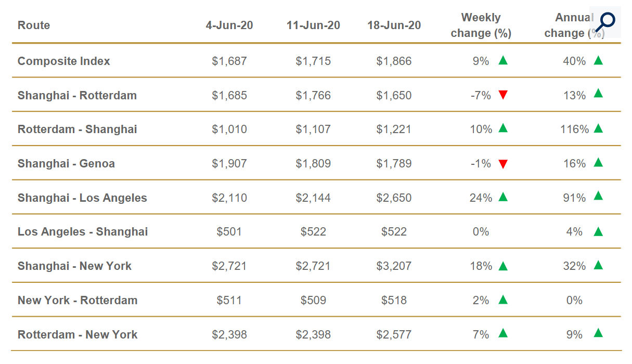Click the Weekly change (%) header

(x=481, y=25)
